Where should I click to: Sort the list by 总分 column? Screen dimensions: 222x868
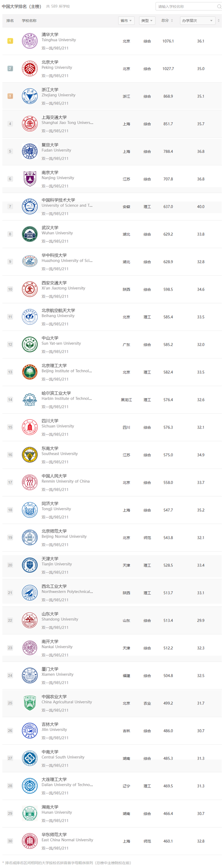[x=167, y=21]
